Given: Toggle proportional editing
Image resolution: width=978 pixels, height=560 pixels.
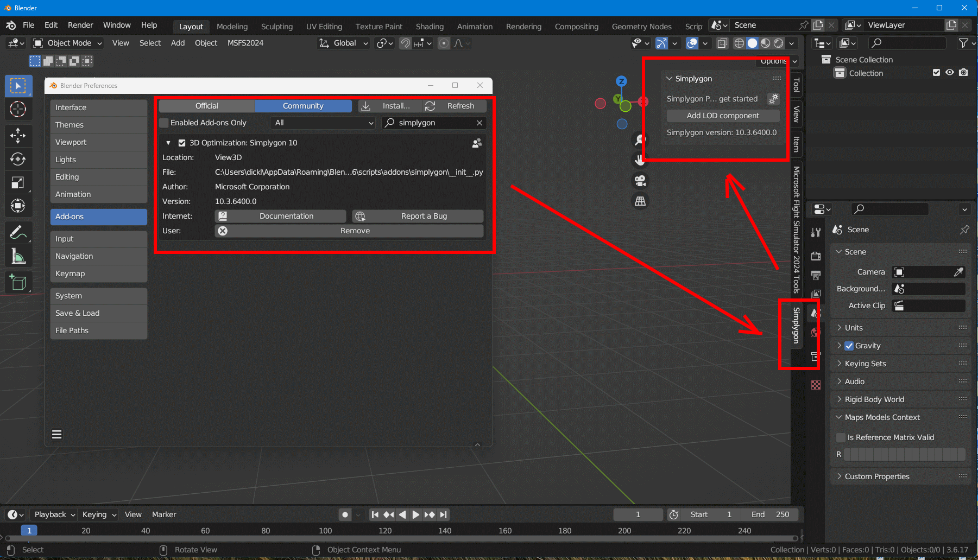Looking at the screenshot, I should (444, 43).
